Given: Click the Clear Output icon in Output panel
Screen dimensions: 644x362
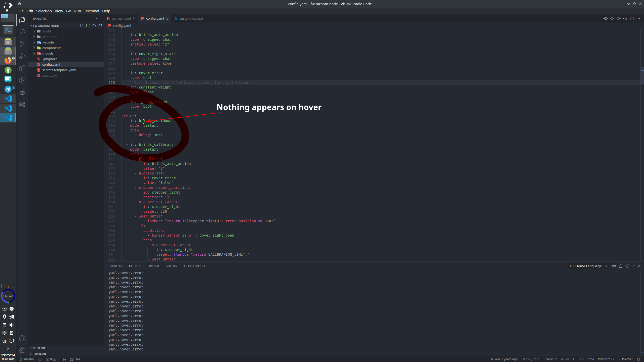Looking at the screenshot, I should (x=614, y=266).
